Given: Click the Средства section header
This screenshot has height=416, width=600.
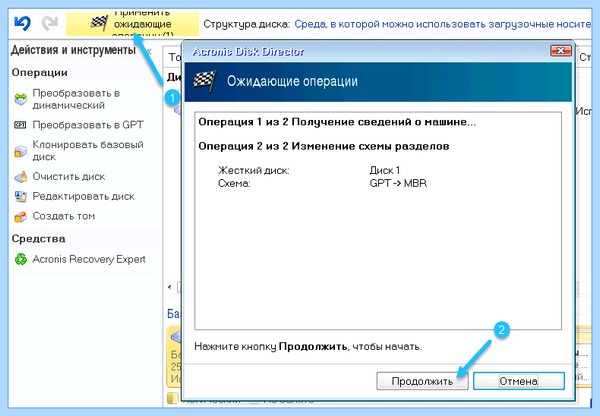Looking at the screenshot, I should [38, 239].
